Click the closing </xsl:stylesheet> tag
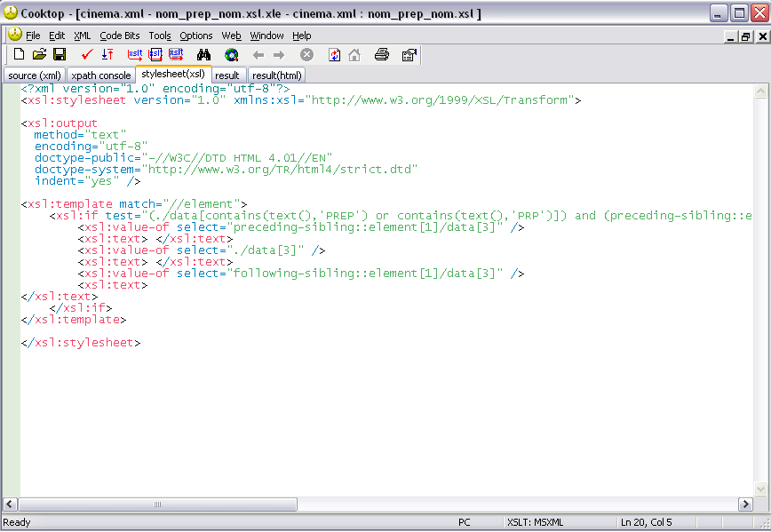Image resolution: width=771 pixels, height=532 pixels. click(81, 343)
